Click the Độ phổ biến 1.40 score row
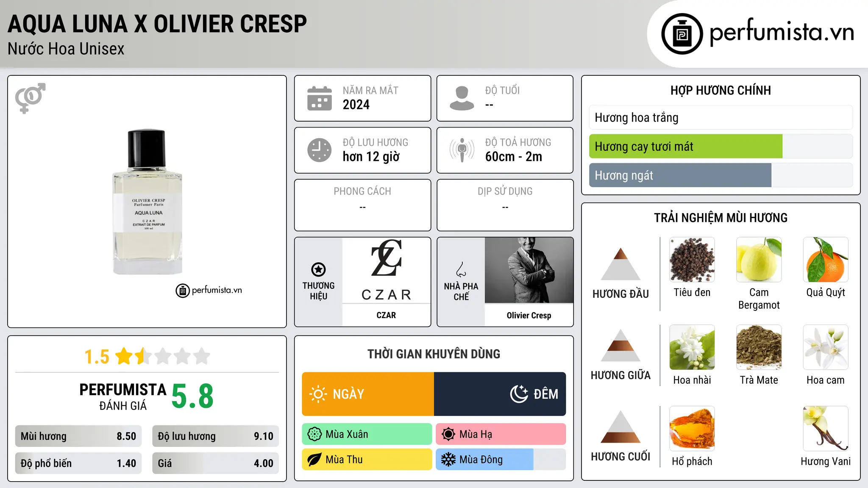The width and height of the screenshot is (868, 488). 78,463
